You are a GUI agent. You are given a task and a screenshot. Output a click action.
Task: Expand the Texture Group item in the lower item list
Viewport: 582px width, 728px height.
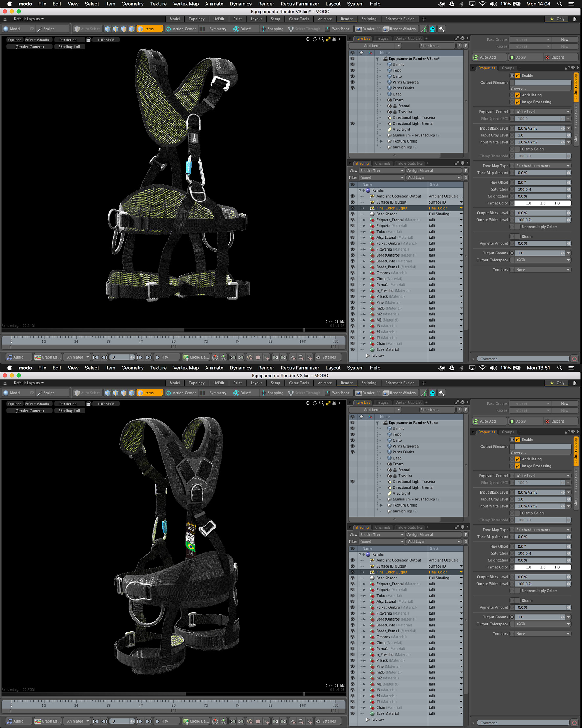click(x=382, y=505)
